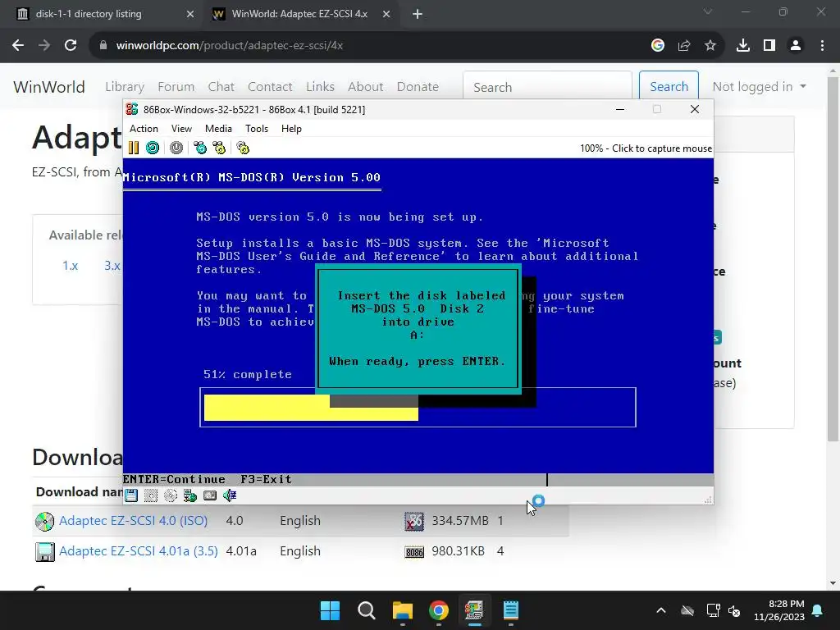Click the 86Box emulated display to capture mouse
Viewport: 840px width, 630px height.
418,322
